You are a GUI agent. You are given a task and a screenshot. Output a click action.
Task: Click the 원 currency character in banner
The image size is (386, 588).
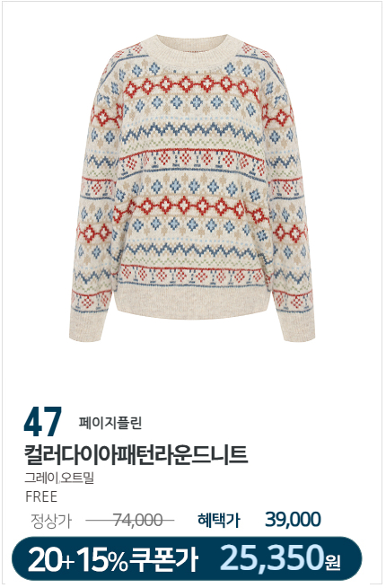pos(332,562)
